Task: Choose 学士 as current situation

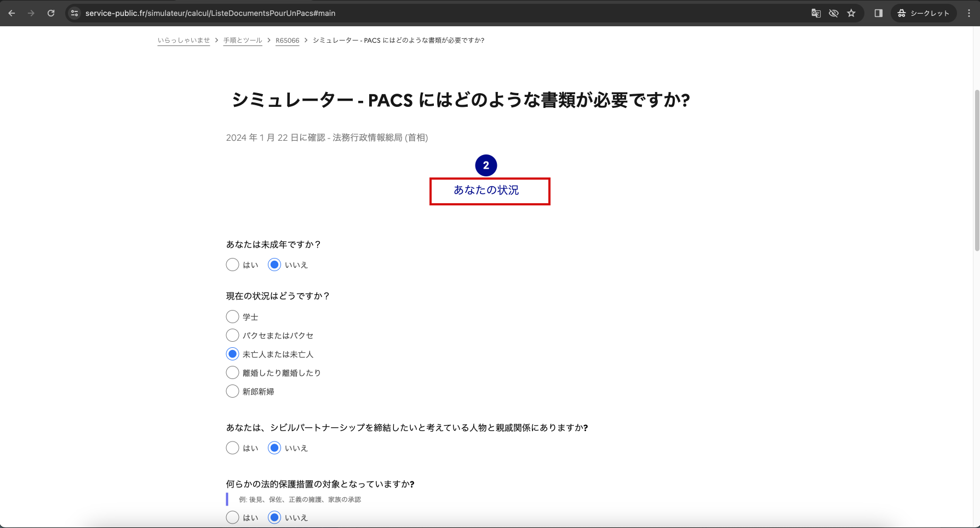Action: coord(233,317)
